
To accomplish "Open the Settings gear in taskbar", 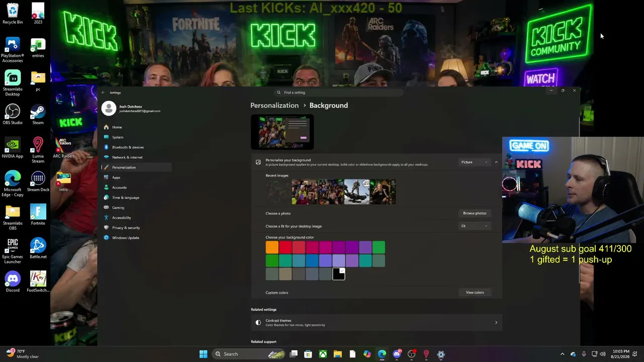I will (x=441, y=354).
